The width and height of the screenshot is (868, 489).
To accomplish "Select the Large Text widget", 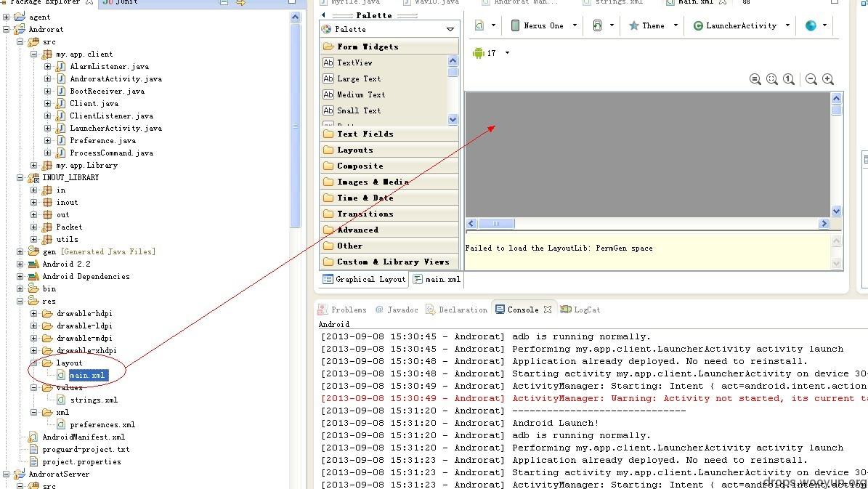I will 358,78.
